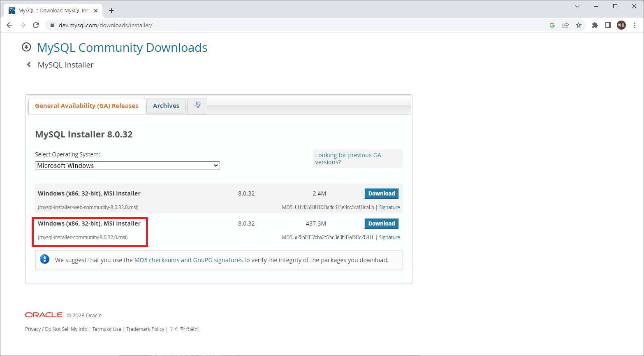Click the back chevron before MySQL Installer
The width and height of the screenshot is (644, 356).
tap(29, 65)
